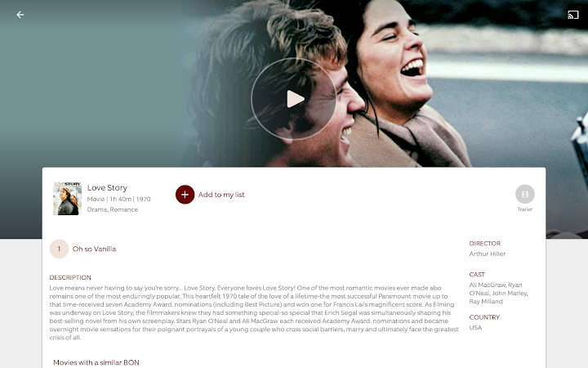Click the Trailer text label
The width and height of the screenshot is (588, 368).
click(524, 209)
